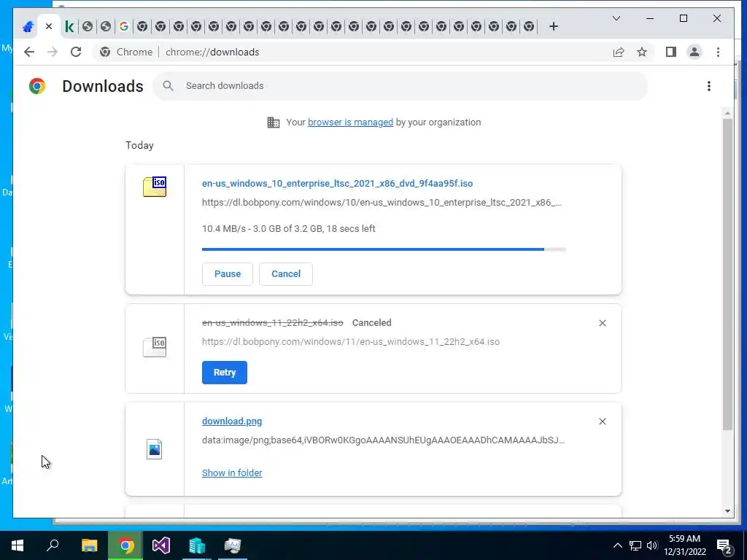Click the volume speaker tray icon
Screen dimensions: 747x560
(x=652, y=545)
